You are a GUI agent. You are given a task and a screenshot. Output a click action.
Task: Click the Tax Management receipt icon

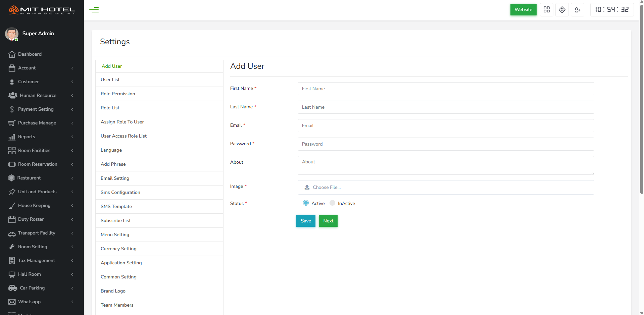tap(12, 261)
